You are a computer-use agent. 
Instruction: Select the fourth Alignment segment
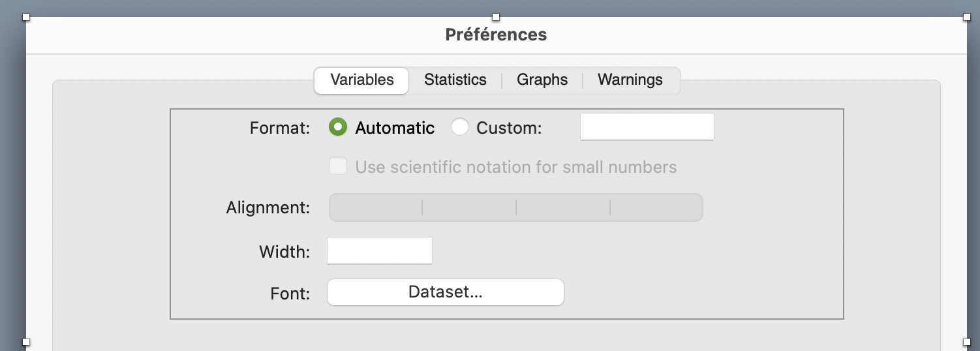point(656,207)
